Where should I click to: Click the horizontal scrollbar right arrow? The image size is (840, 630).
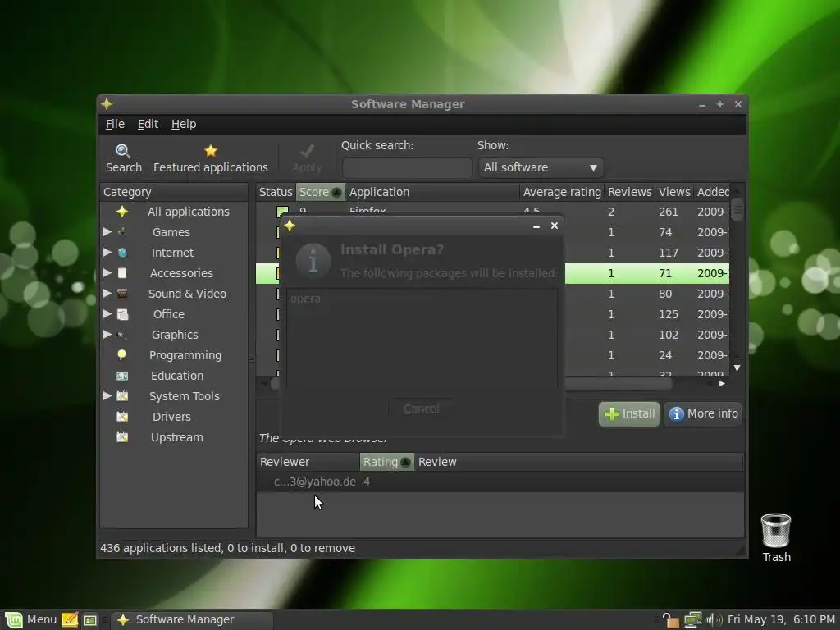pos(722,384)
